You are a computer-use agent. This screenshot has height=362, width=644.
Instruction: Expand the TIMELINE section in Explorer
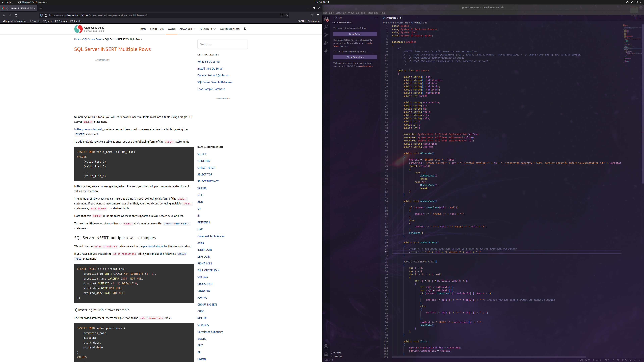(355, 356)
